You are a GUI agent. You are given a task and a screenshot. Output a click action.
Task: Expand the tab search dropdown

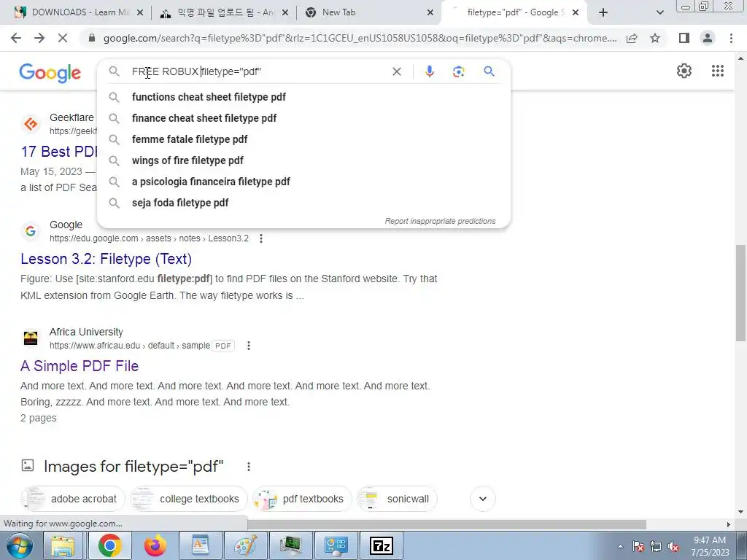[x=659, y=12]
